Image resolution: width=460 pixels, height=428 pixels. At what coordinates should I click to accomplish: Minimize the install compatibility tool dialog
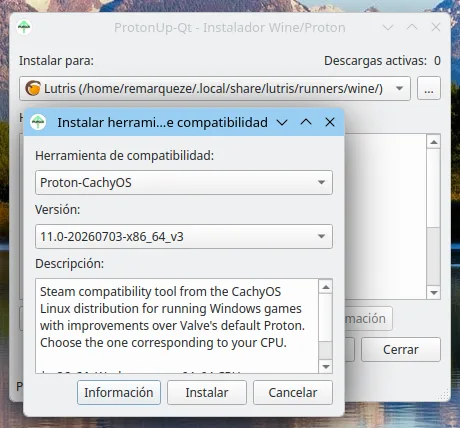(282, 122)
